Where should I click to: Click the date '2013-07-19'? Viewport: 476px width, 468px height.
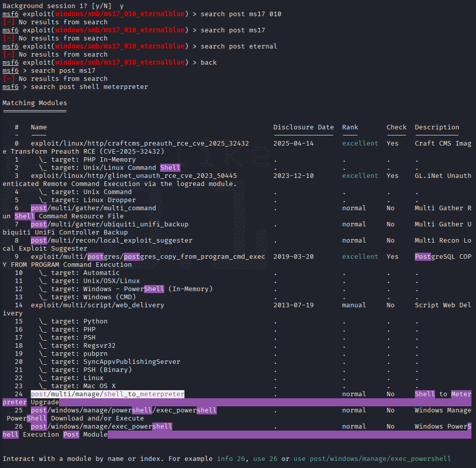pyautogui.click(x=294, y=305)
